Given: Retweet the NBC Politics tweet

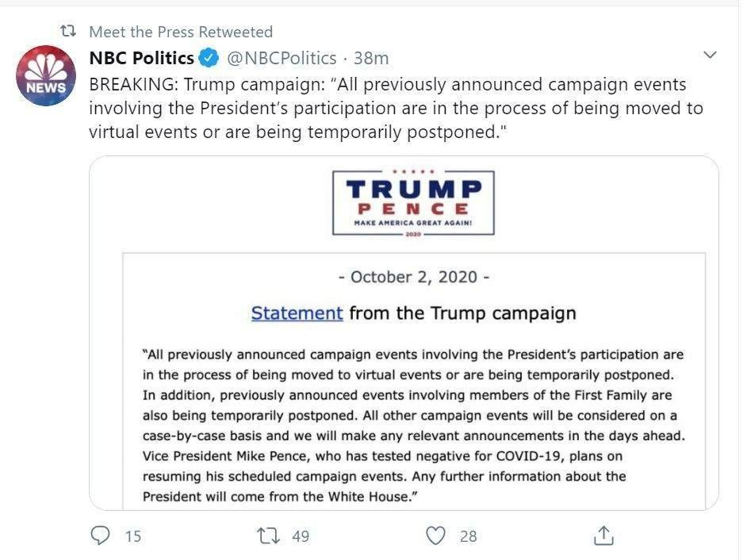Looking at the screenshot, I should pyautogui.click(x=268, y=535).
